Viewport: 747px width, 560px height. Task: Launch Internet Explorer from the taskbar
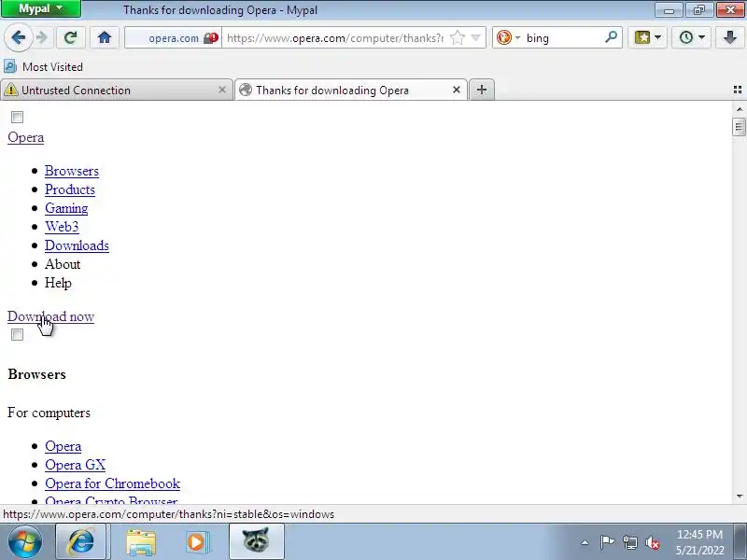click(x=81, y=541)
